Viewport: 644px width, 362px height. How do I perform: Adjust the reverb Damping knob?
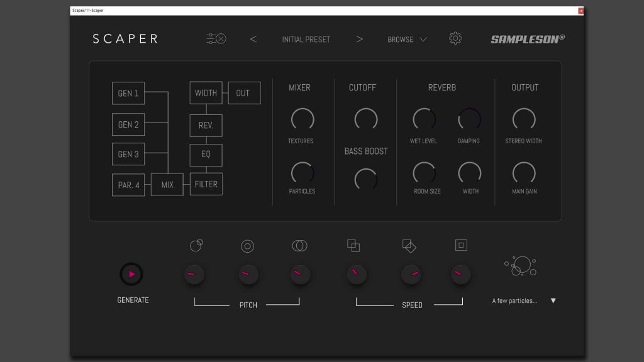(x=469, y=119)
